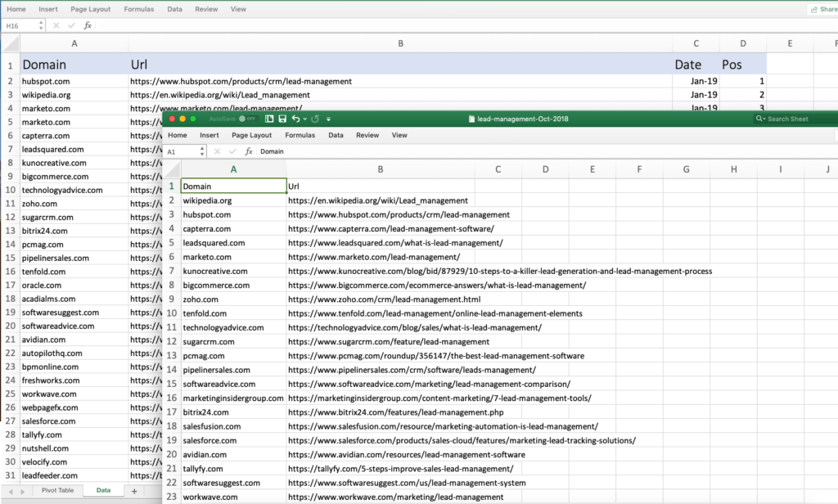Select column H header in front window

pyautogui.click(x=733, y=169)
